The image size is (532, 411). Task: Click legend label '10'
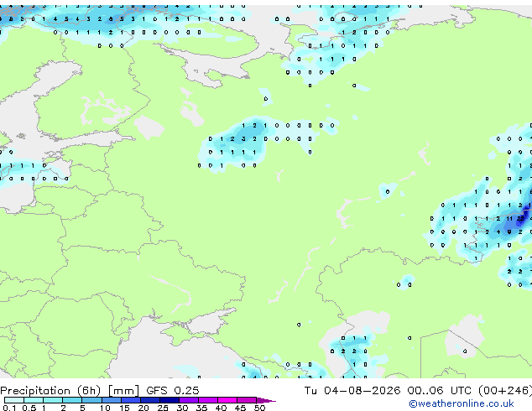coord(105,408)
